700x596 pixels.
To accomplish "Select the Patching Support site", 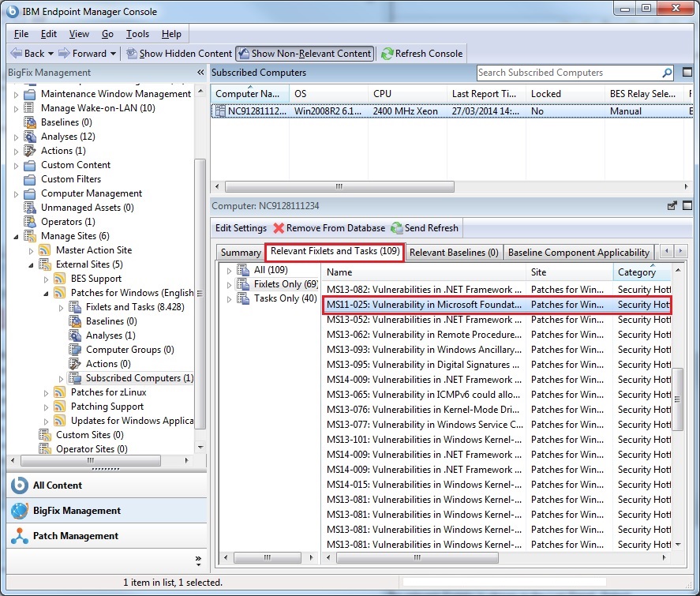I will point(107,407).
